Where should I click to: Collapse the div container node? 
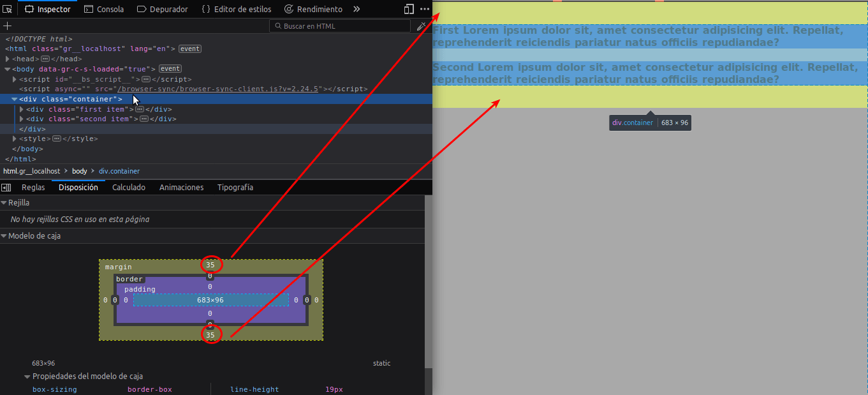(15, 99)
